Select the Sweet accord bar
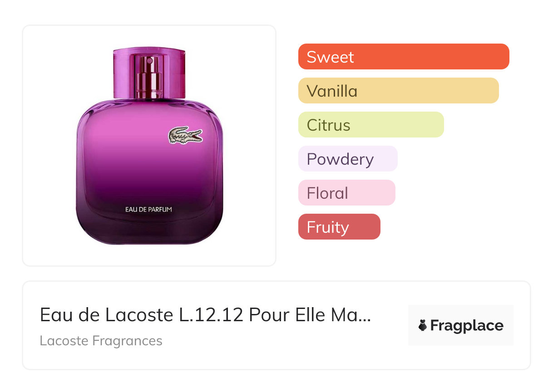The width and height of the screenshot is (553, 392). (x=404, y=57)
